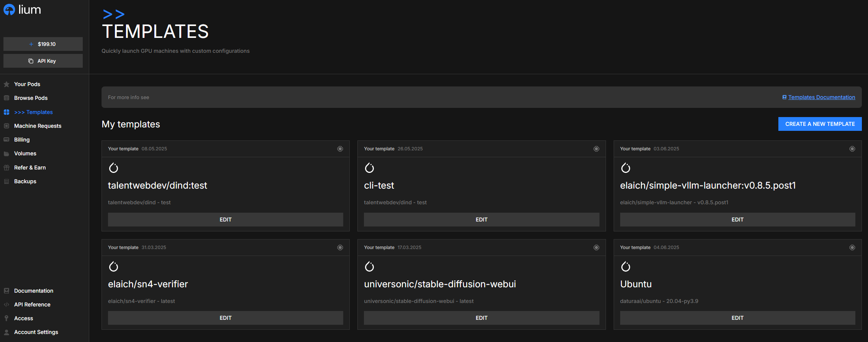Screen dimensions: 868x342
Task: Click the logo icon on talentwebdev/dind:test card
Action: 114,168
